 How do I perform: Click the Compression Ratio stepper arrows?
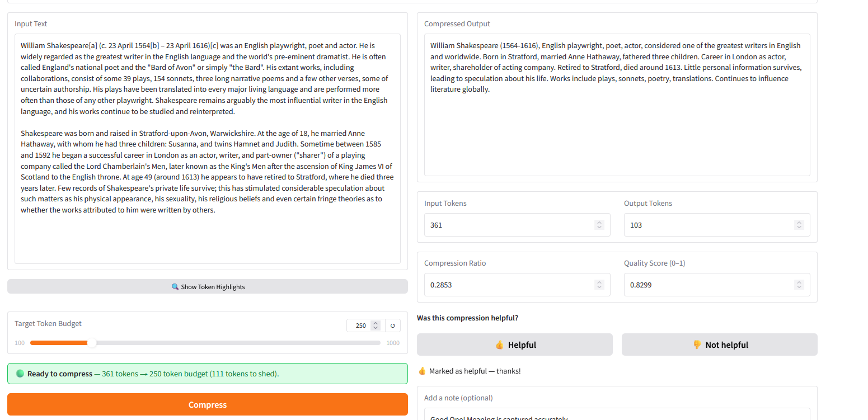(x=599, y=285)
